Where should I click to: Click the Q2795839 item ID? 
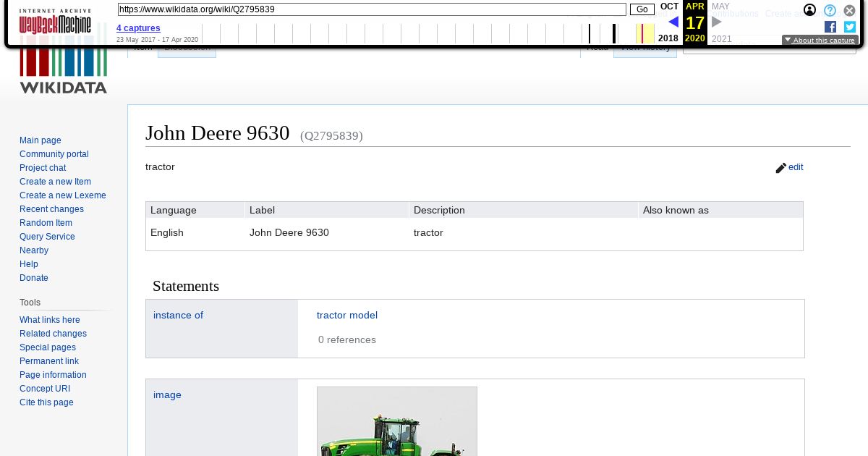pos(331,136)
